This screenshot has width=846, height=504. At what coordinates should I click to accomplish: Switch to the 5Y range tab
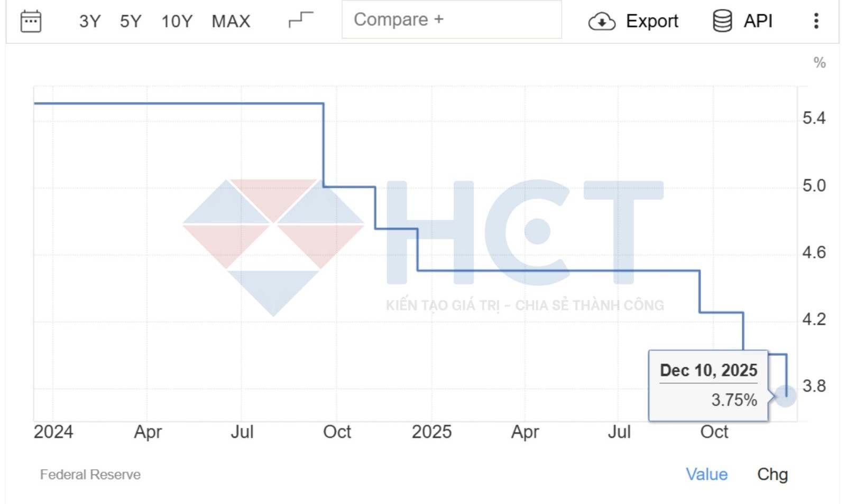click(128, 21)
